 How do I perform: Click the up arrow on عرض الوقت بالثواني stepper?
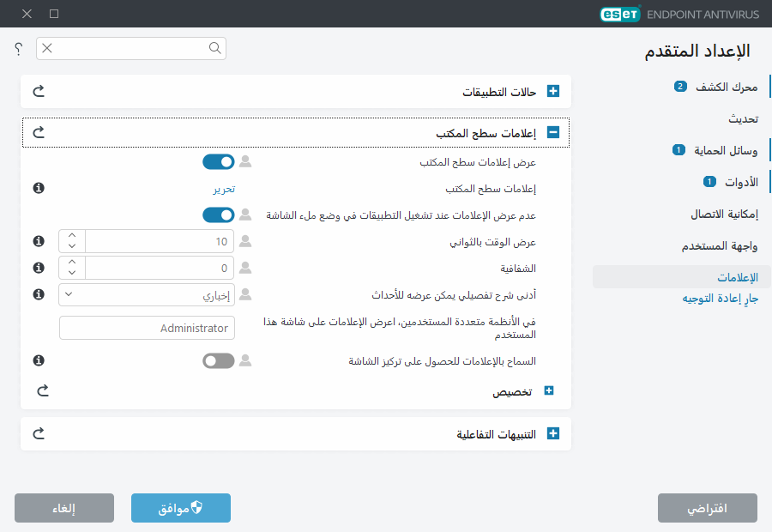pos(72,236)
